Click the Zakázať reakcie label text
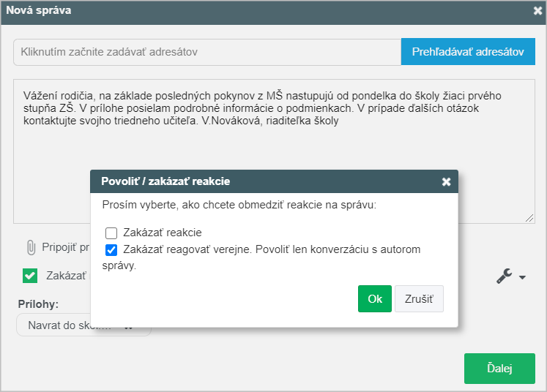Screen dimensions: 547x392 tap(163, 233)
